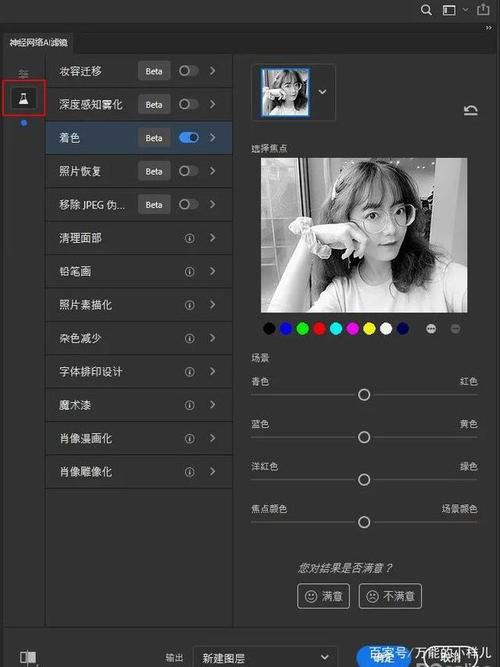Pick the magenta color swatch
Image resolution: width=500 pixels, height=667 pixels.
coord(353,328)
